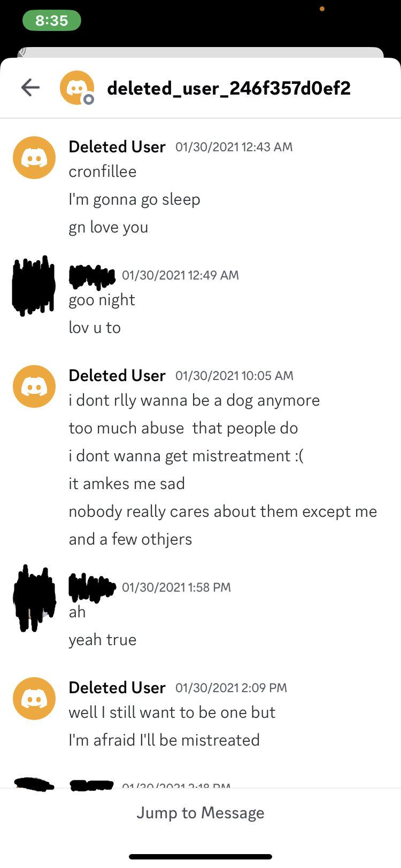
Task: Tap the green 8:35 time pill
Action: point(52,21)
